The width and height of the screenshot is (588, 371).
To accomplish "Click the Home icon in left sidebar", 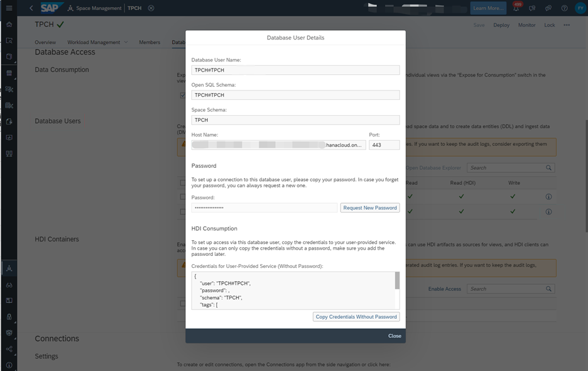I will (9, 25).
